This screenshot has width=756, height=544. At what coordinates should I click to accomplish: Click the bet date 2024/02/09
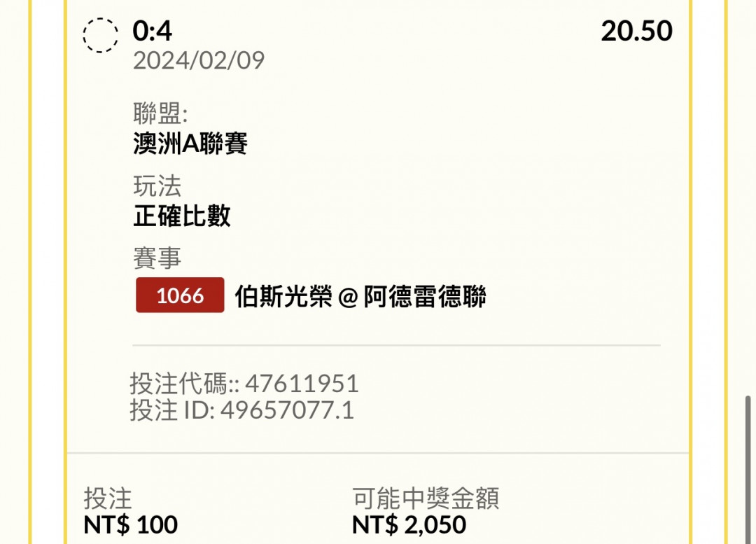tap(199, 61)
